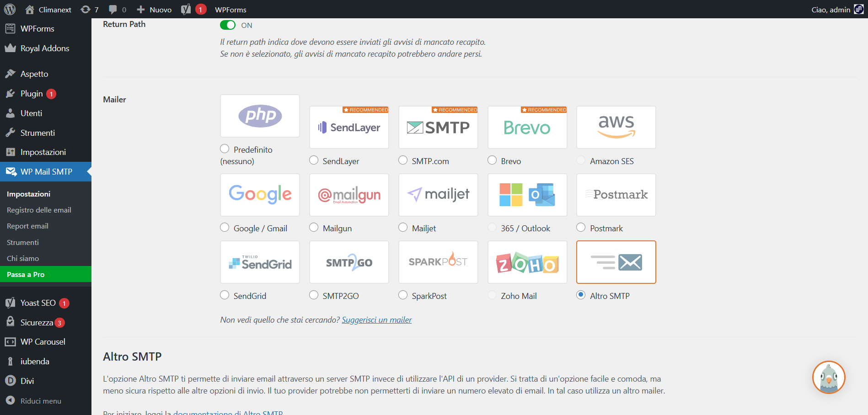
Task: Select the SMTP2GO radio button
Action: point(314,295)
